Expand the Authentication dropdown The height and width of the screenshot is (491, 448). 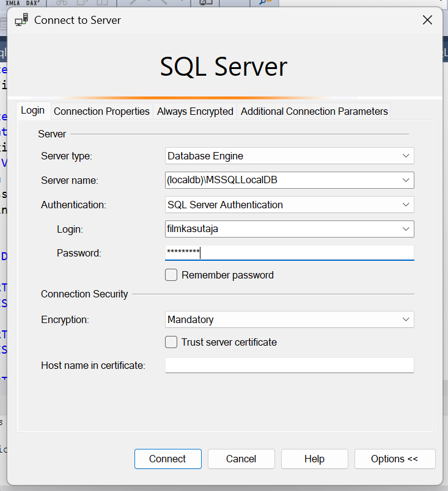[406, 205]
